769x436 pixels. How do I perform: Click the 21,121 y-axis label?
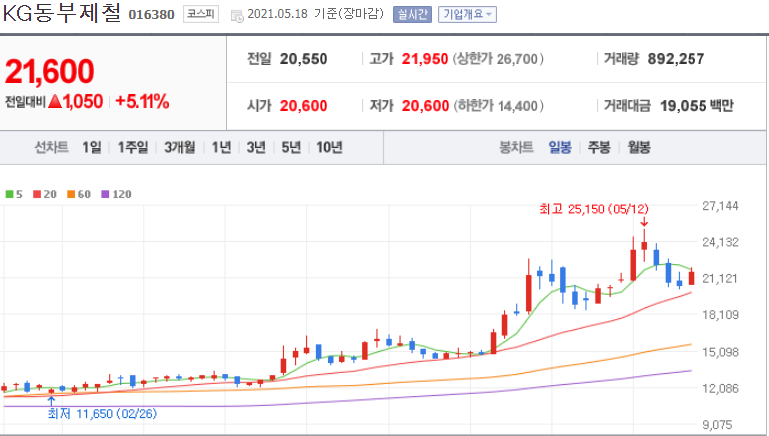coord(720,279)
